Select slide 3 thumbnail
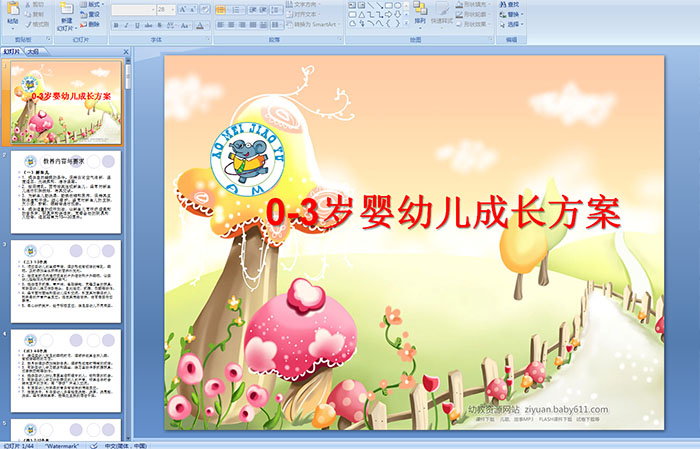Image resolution: width=700 pixels, height=449 pixels. click(x=66, y=281)
